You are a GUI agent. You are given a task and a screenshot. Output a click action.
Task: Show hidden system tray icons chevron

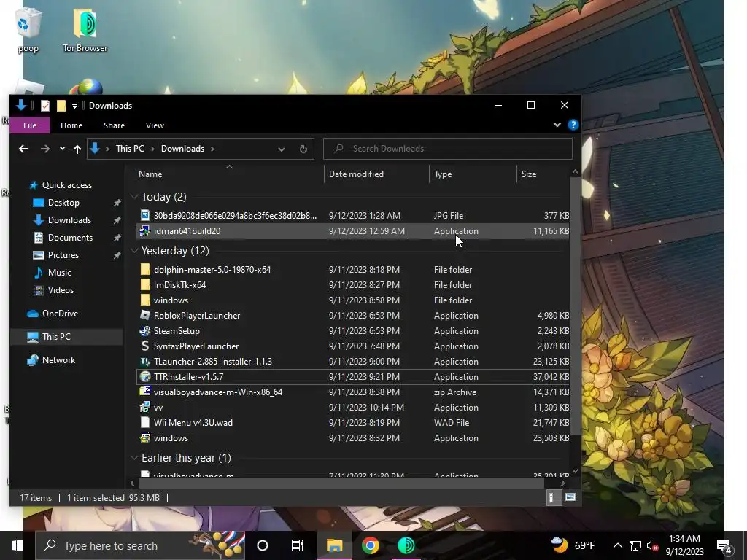pos(617,545)
